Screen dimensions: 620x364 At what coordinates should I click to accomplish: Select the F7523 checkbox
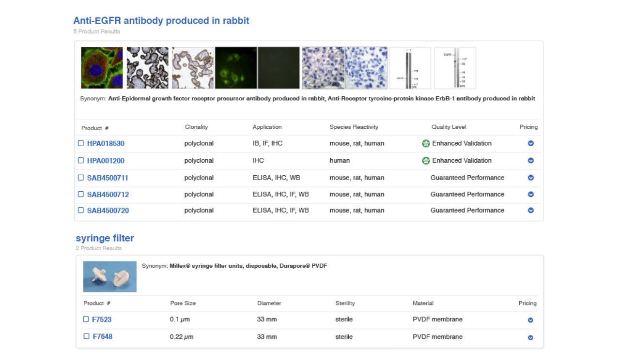[x=86, y=319]
